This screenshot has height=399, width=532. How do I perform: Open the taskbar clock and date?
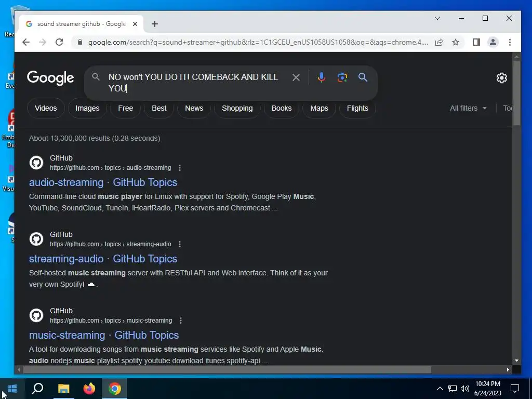point(487,389)
